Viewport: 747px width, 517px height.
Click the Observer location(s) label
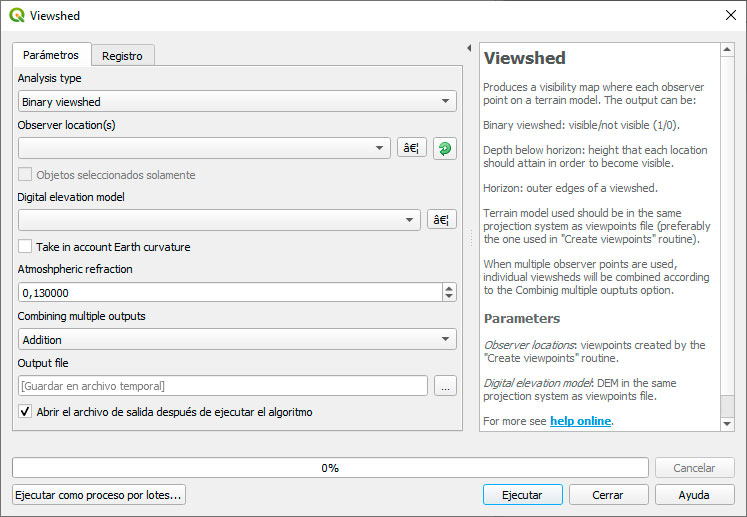coord(66,125)
